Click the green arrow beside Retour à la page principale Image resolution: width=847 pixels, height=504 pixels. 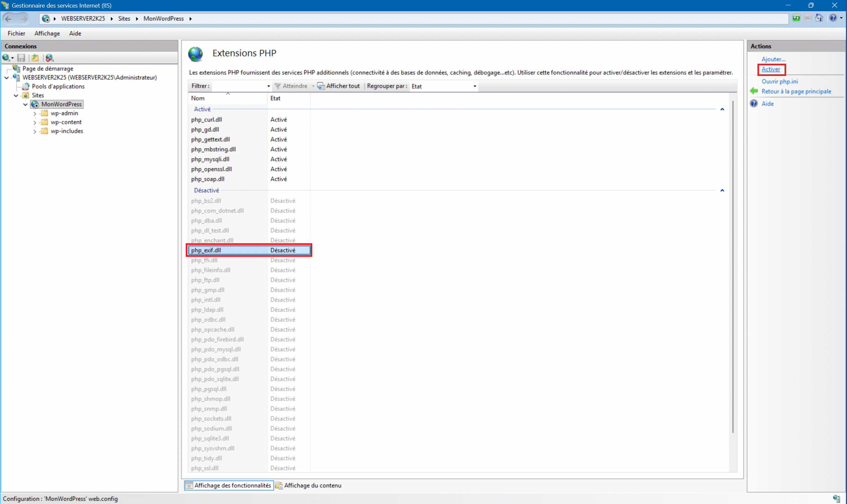[754, 91]
